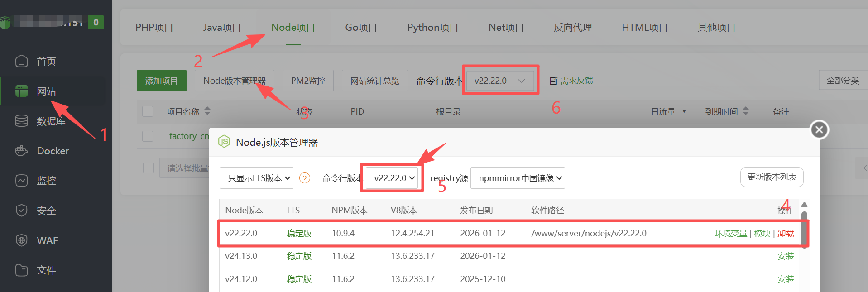Switch to the PHP项目 tab

pos(154,28)
